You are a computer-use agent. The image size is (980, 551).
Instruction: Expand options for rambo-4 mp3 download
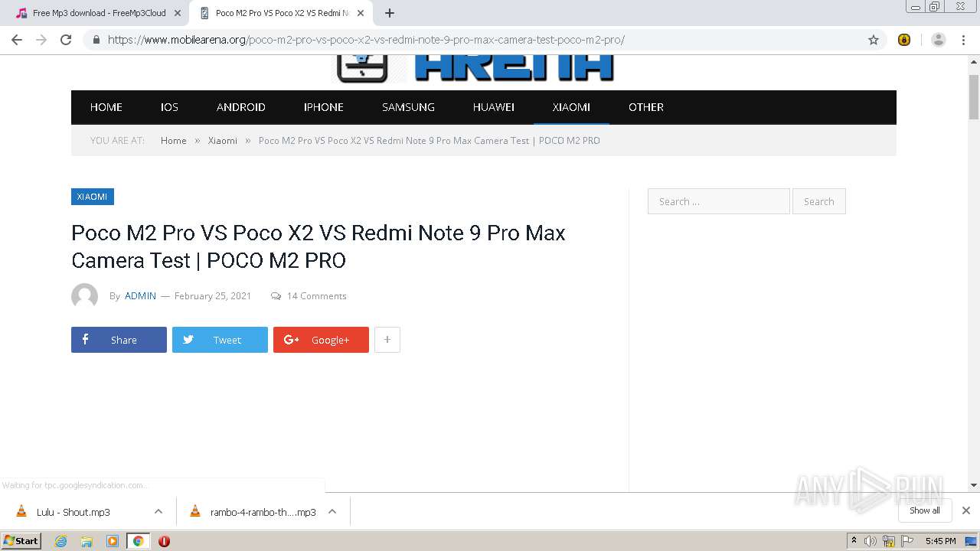pyautogui.click(x=332, y=512)
